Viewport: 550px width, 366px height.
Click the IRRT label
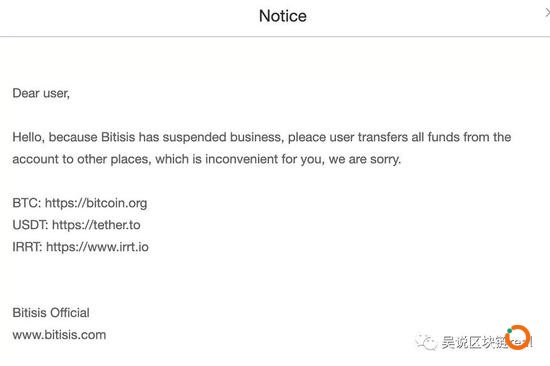click(27, 247)
